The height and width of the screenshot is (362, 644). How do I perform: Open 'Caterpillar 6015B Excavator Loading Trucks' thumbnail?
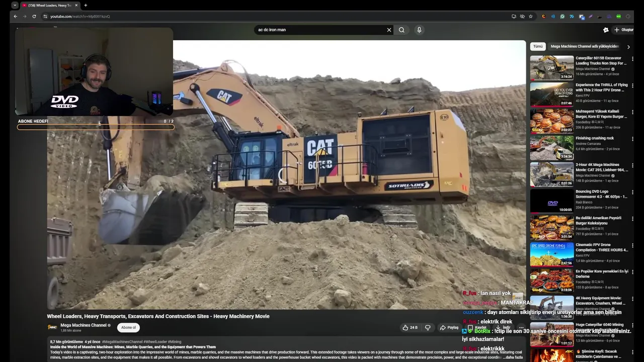click(x=552, y=68)
